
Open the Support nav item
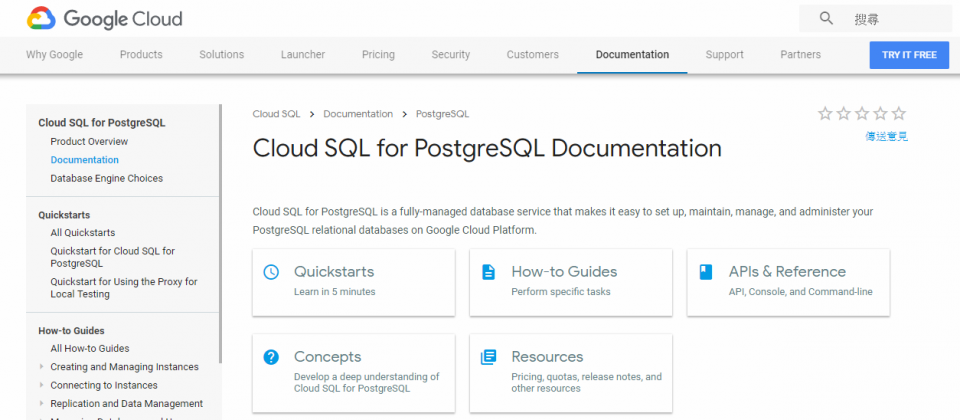click(x=724, y=54)
